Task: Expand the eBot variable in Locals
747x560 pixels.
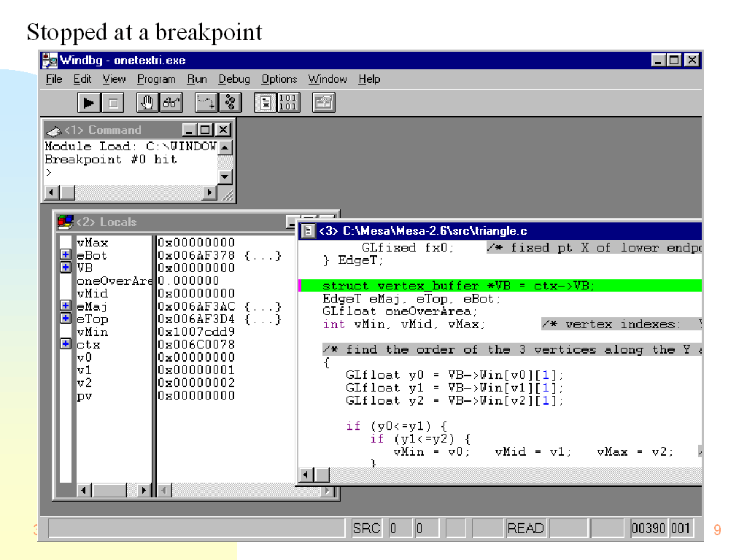Action: (x=66, y=255)
